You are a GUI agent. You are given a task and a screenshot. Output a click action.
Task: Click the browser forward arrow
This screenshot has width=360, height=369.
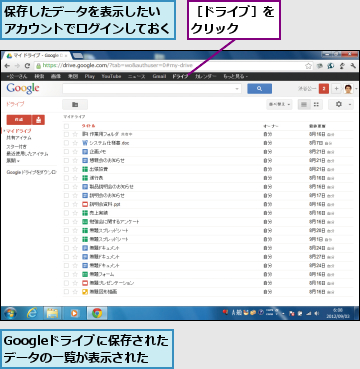click(x=17, y=66)
